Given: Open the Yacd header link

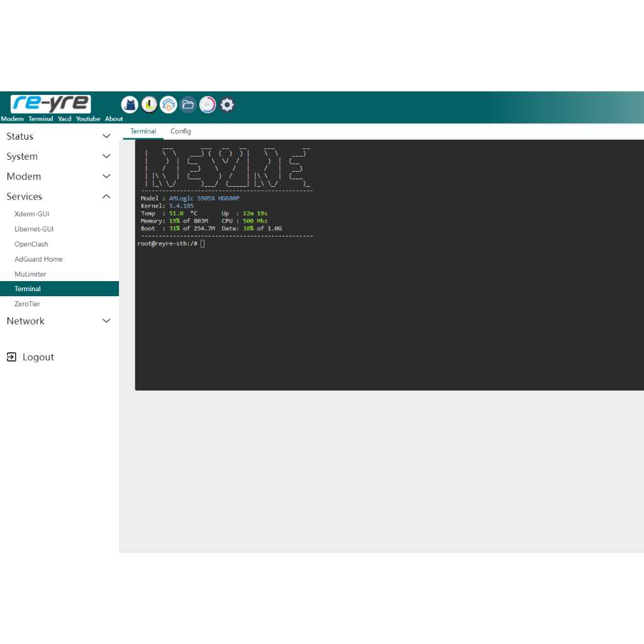Looking at the screenshot, I should pyautogui.click(x=64, y=119).
